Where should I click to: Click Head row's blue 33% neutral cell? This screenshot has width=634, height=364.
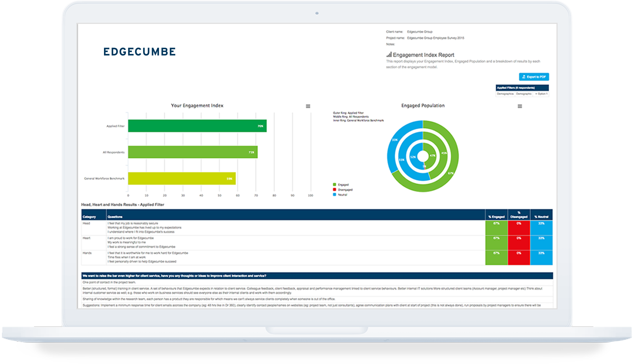pyautogui.click(x=541, y=228)
